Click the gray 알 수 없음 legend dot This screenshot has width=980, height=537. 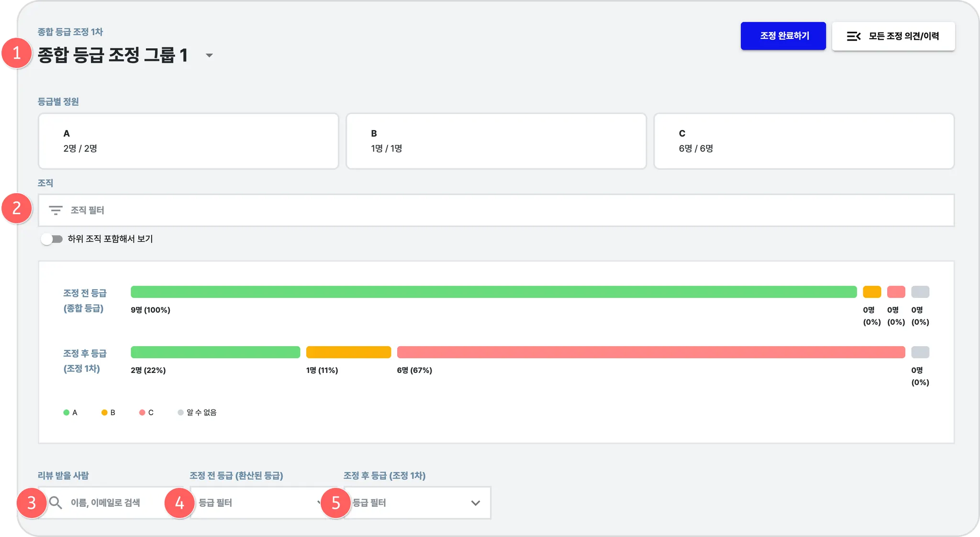(x=180, y=413)
